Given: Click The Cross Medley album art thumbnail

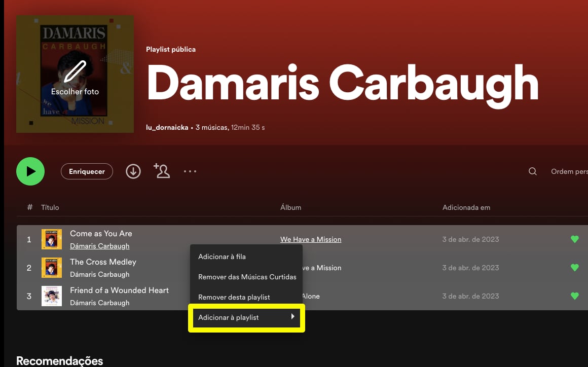Looking at the screenshot, I should 51,268.
